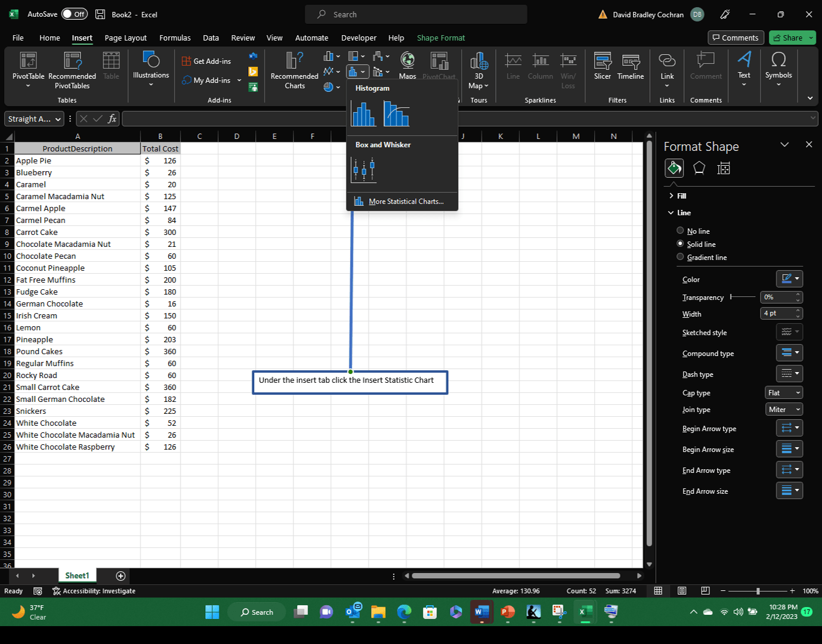Select the Box and Whisker chart icon
The width and height of the screenshot is (822, 644).
[x=363, y=169]
